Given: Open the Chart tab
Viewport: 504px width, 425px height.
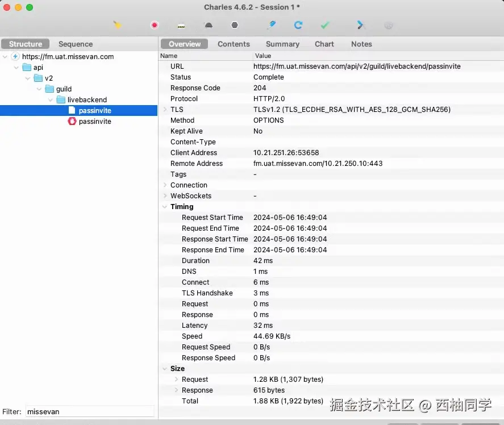Looking at the screenshot, I should pyautogui.click(x=324, y=44).
